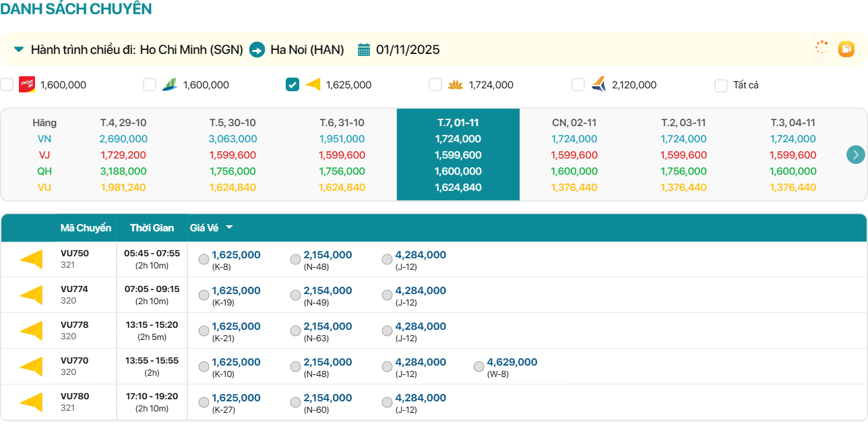This screenshot has width=868, height=433.
Task: Collapse the 'Hành trình chiều đi' section
Action: point(19,49)
